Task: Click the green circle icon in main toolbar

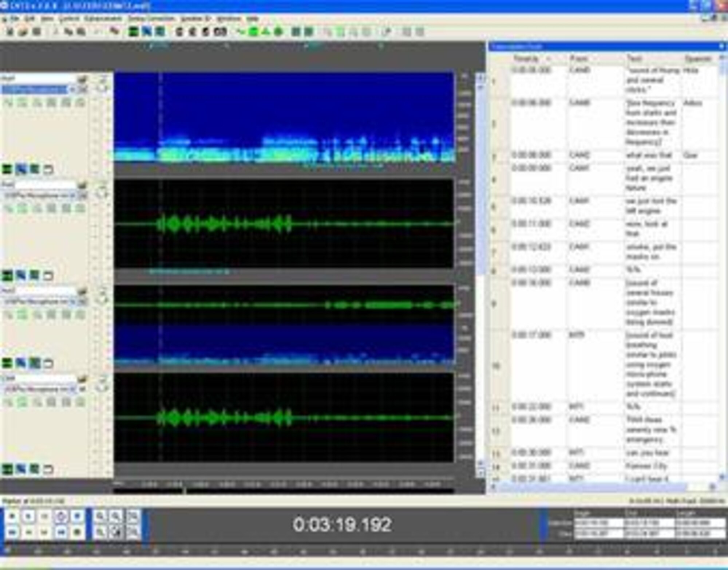Action: 278,32
